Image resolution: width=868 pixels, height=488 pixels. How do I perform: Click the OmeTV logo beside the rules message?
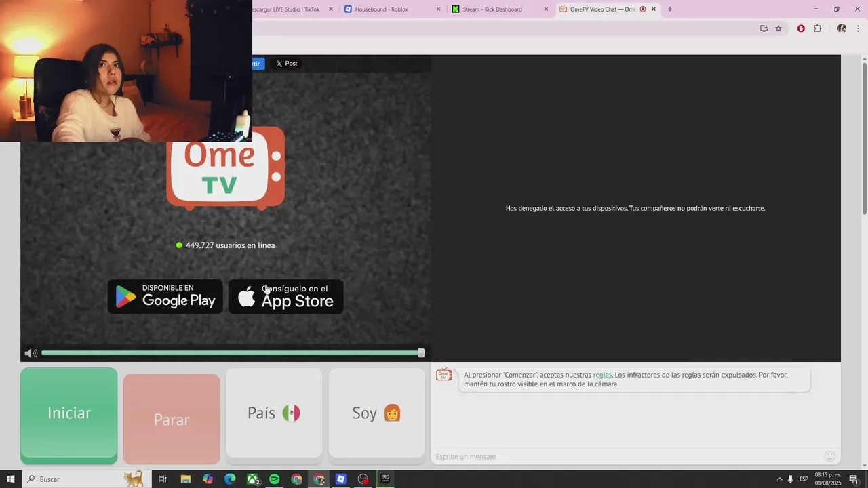point(443,375)
